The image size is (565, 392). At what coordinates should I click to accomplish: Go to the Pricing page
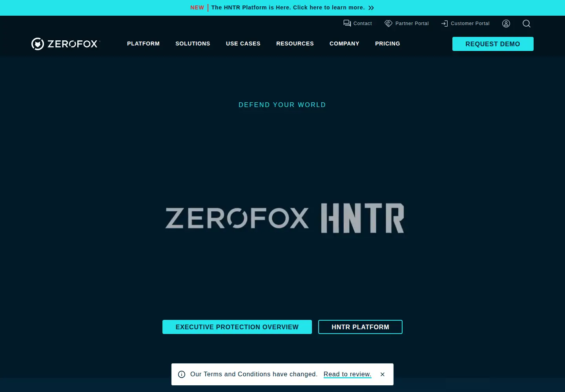point(388,44)
